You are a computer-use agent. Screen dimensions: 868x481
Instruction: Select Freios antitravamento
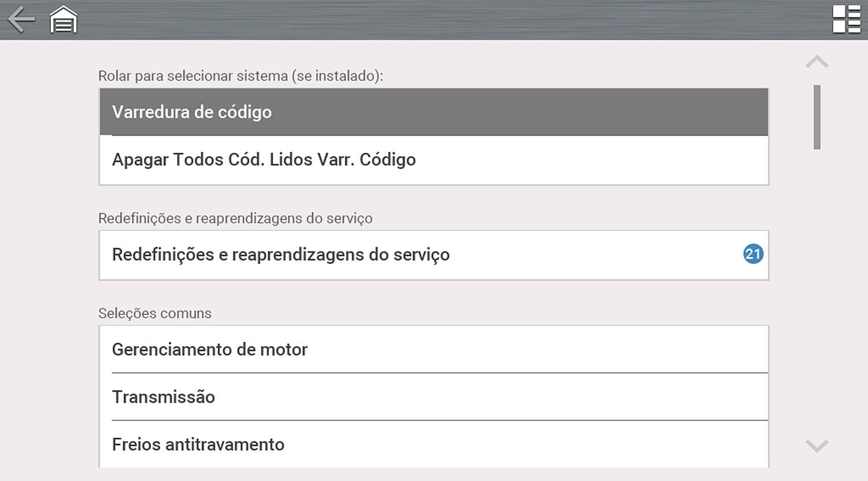point(433,445)
